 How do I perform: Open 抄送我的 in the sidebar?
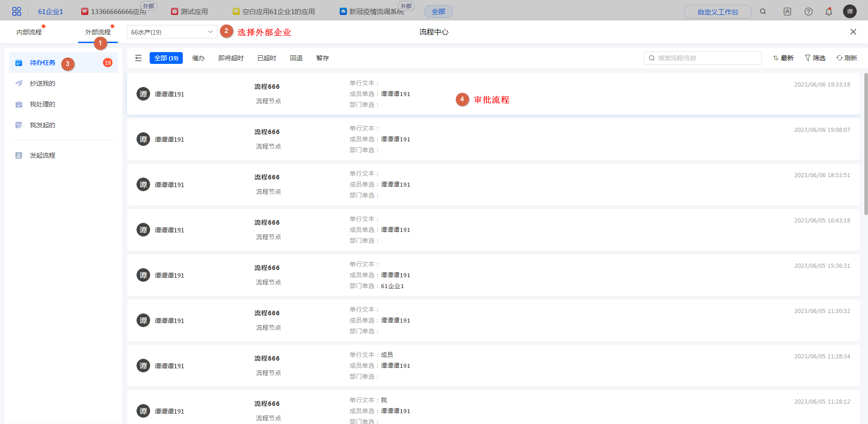[42, 83]
